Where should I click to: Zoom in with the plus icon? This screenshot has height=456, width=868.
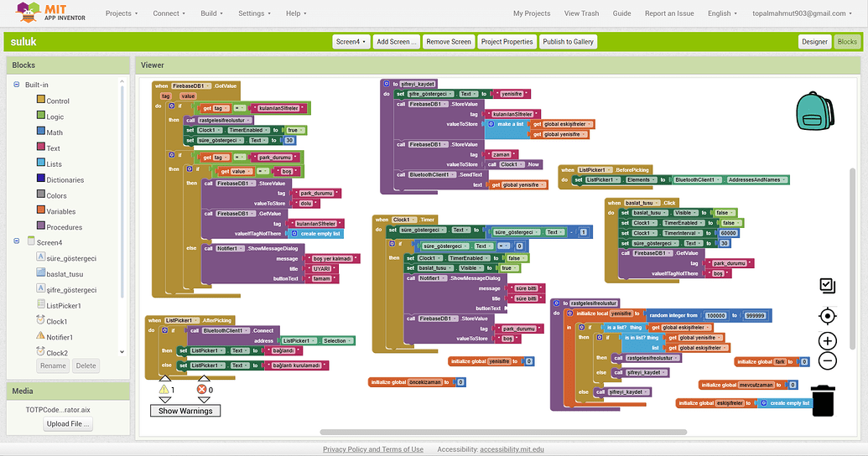click(827, 341)
